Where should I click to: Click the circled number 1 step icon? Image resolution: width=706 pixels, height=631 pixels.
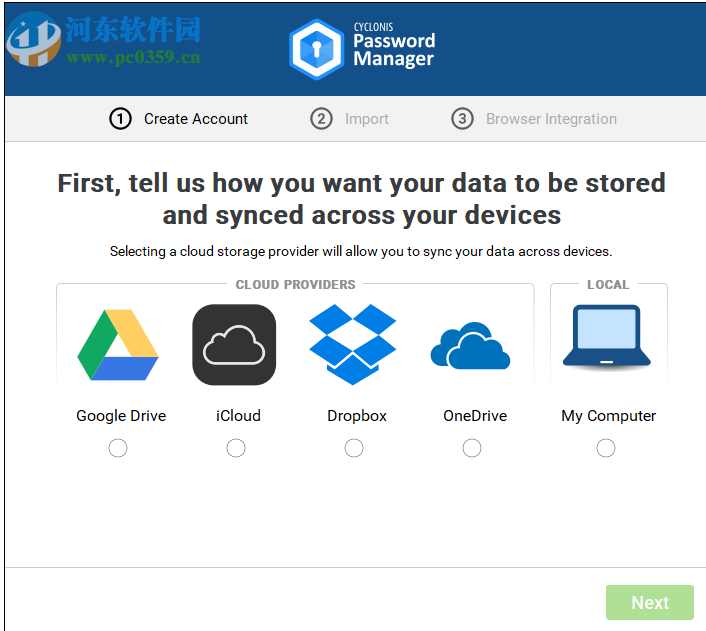[120, 119]
